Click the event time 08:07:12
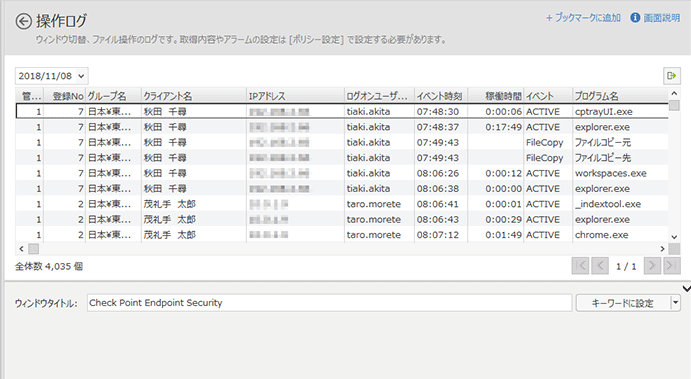This screenshot has width=691, height=379. [x=438, y=235]
